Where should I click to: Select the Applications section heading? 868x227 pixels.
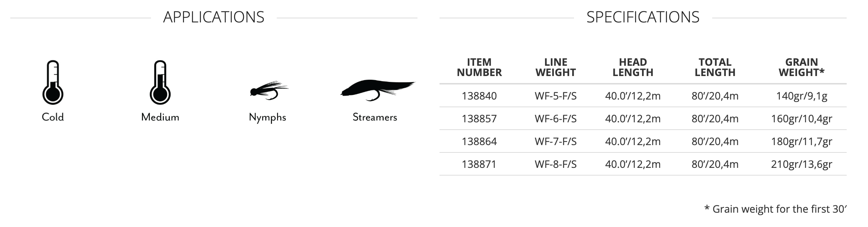point(214,17)
